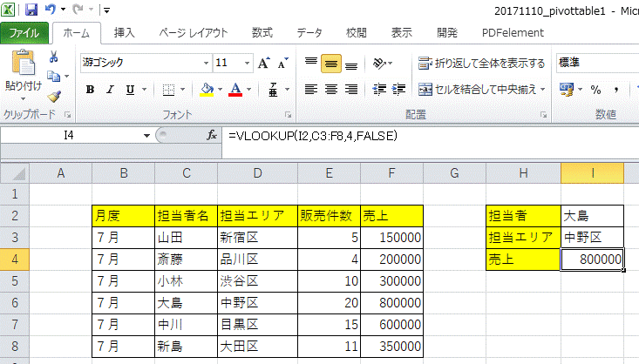Image resolution: width=639 pixels, height=364 pixels.
Task: Toggle Bold formatting
Action: click(x=89, y=90)
